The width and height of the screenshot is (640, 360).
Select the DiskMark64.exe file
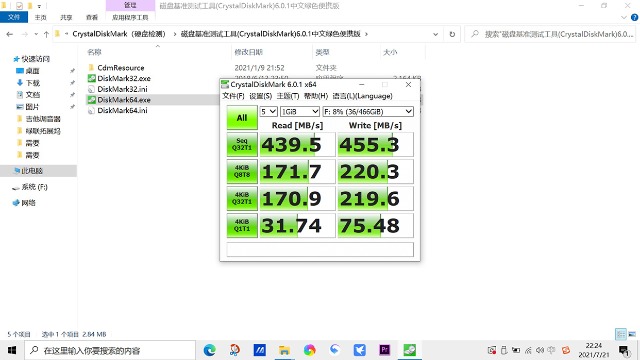click(124, 100)
